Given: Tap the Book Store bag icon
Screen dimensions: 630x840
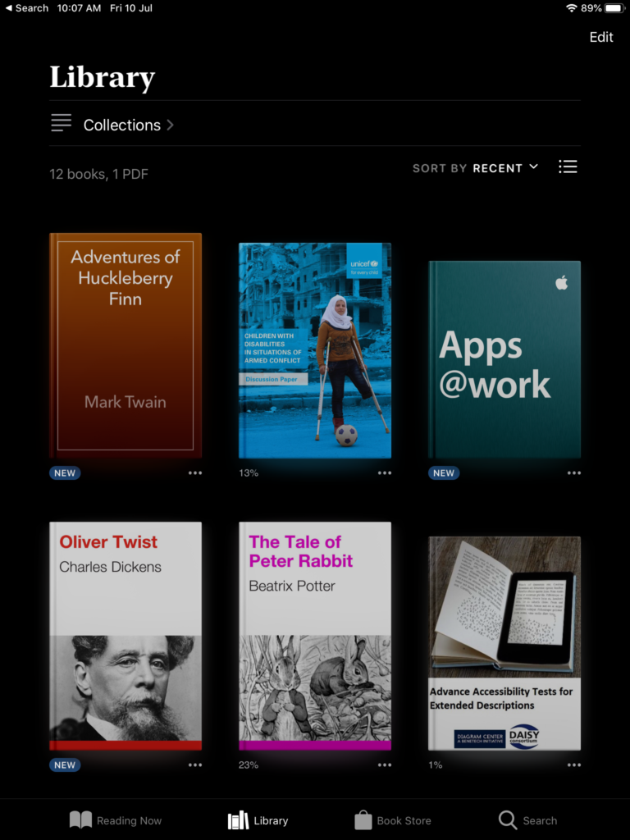Looking at the screenshot, I should pyautogui.click(x=363, y=820).
